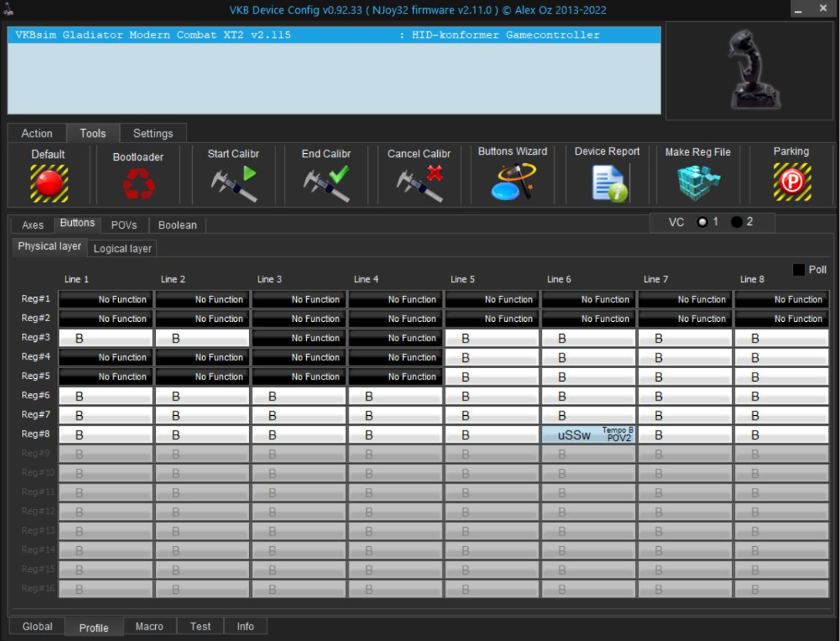Open the Macro bottom tab
Viewport: 840px width, 641px height.
tap(149, 626)
